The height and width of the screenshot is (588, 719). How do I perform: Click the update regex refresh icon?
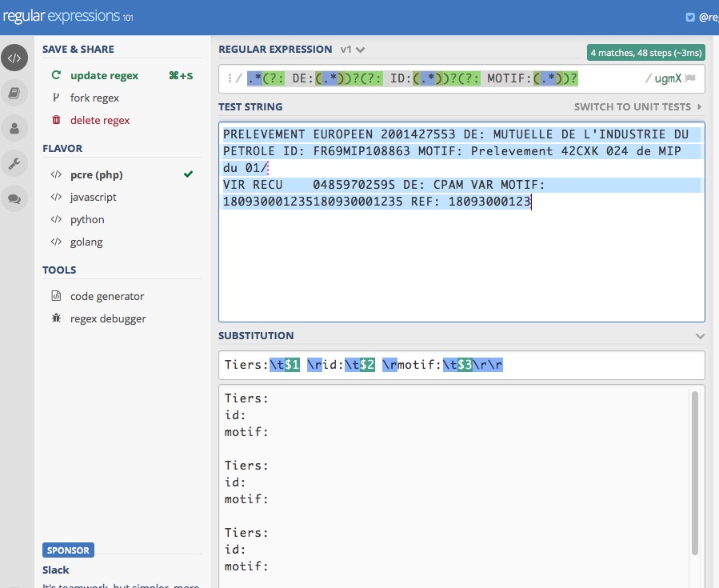[x=56, y=74]
